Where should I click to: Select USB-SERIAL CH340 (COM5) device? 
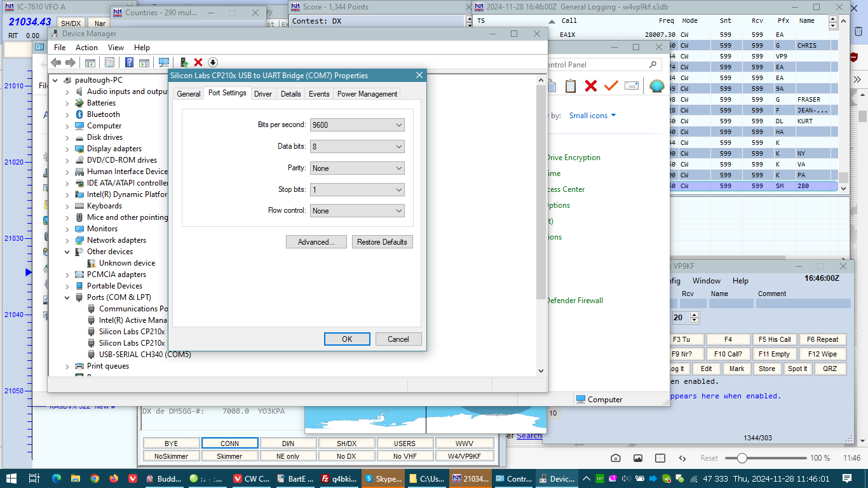(x=145, y=355)
